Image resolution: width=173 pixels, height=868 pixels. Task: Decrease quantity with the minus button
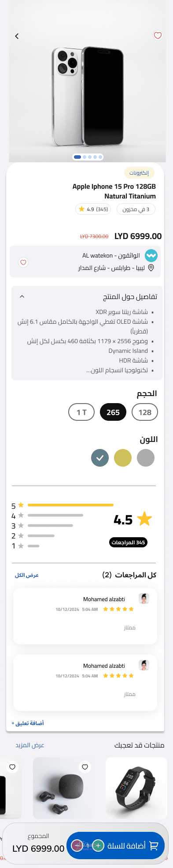click(x=77, y=846)
